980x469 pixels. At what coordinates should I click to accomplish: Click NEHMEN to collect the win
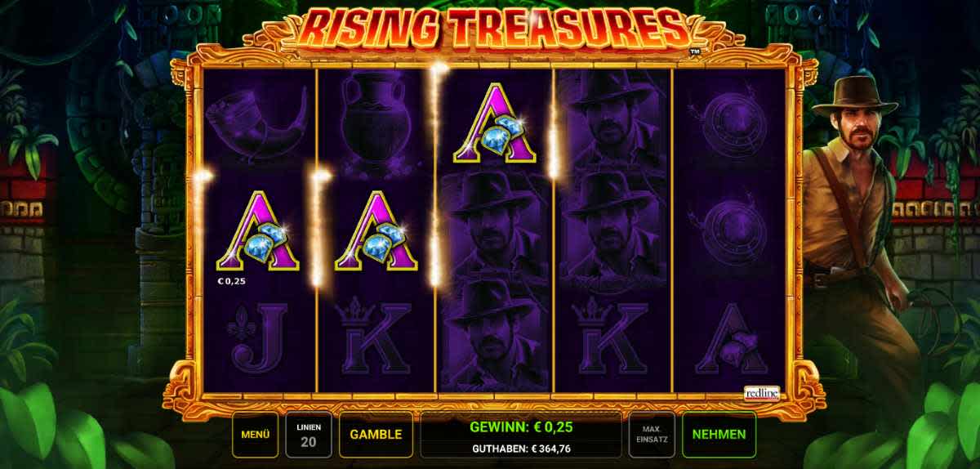point(719,435)
